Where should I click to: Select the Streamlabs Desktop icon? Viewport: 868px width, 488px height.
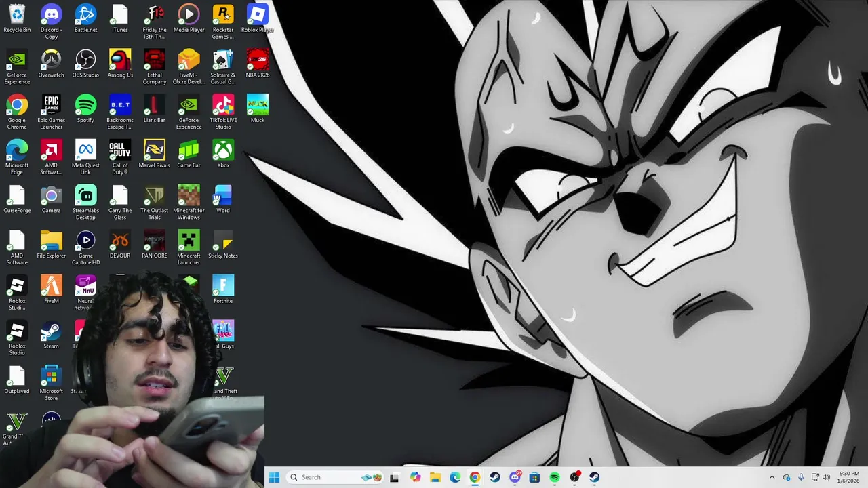point(85,203)
